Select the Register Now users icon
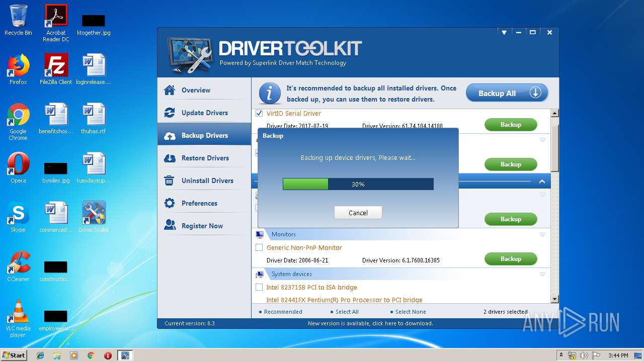Screen dimensions: 644x362 (x=170, y=226)
